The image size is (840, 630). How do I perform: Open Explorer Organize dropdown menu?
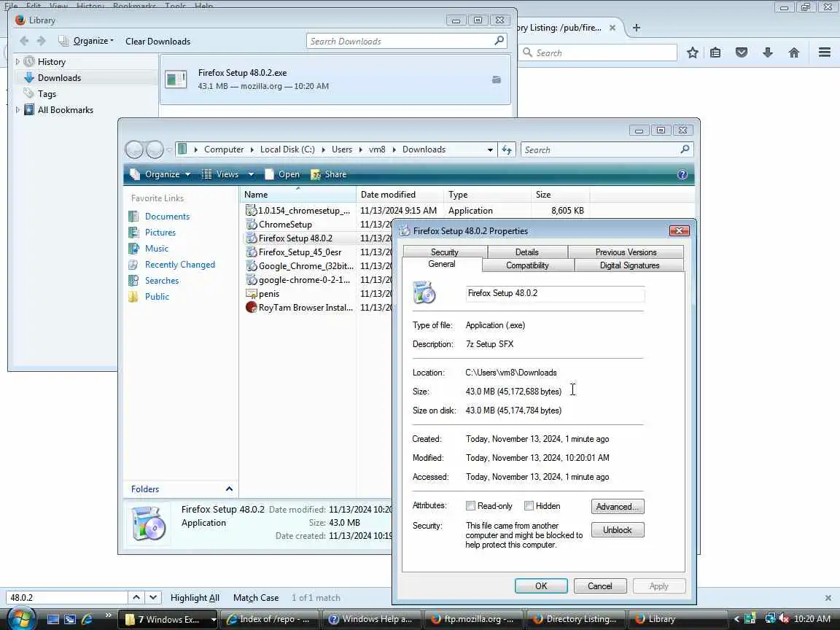160,174
